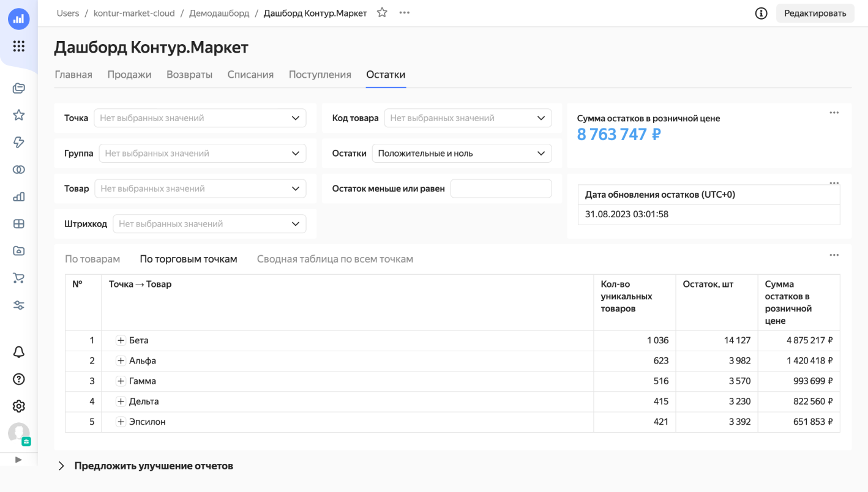Viewport: 868px width, 492px height.
Task: Open the settings gear icon
Action: pos(18,406)
